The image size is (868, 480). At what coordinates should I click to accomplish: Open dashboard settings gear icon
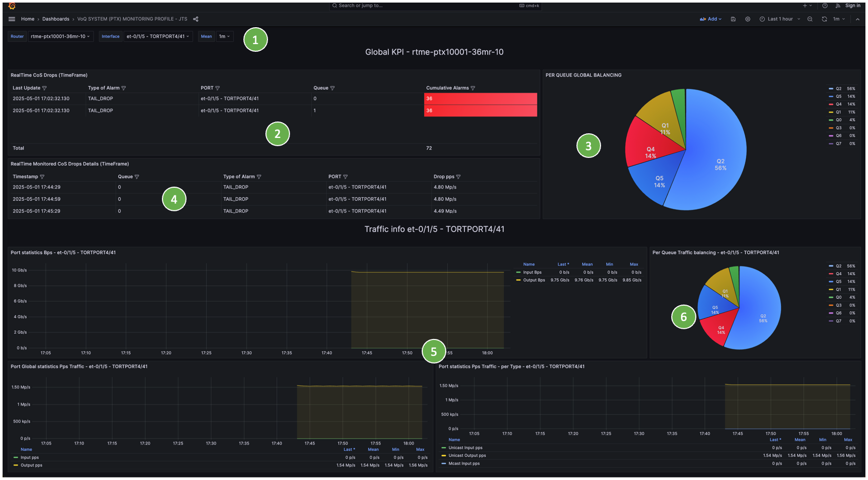pos(748,19)
